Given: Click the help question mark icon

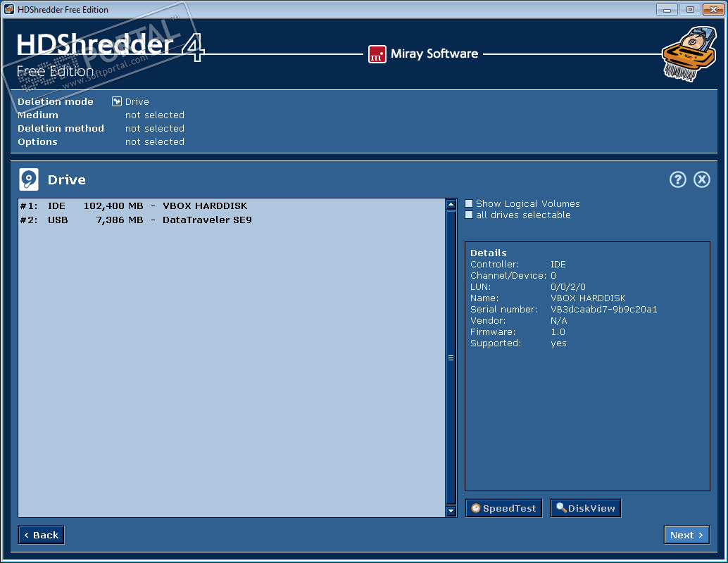Looking at the screenshot, I should click(x=677, y=179).
